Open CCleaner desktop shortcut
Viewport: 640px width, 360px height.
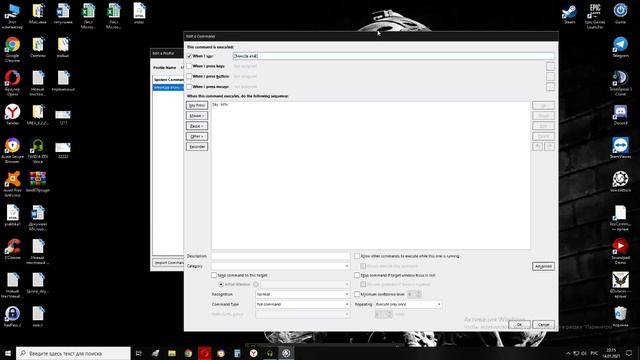(12, 248)
